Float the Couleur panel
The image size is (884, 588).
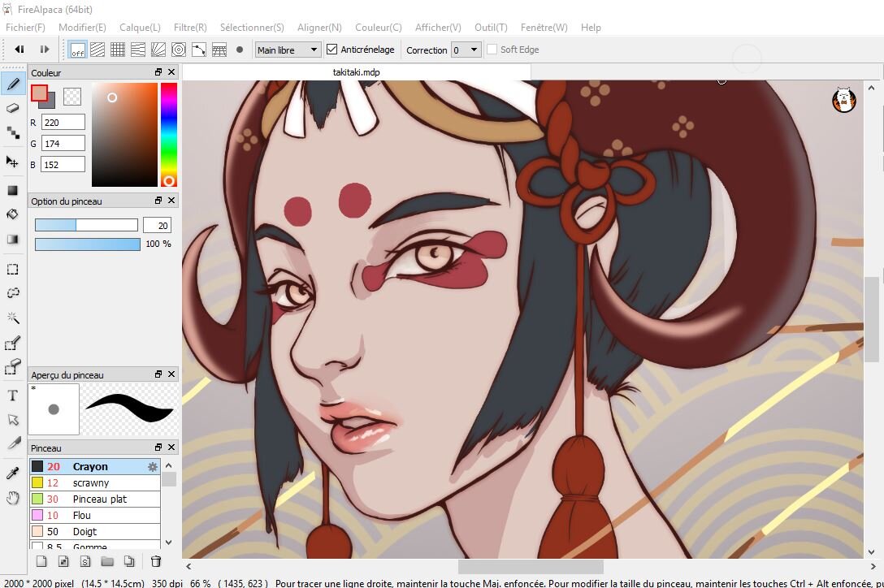[158, 72]
